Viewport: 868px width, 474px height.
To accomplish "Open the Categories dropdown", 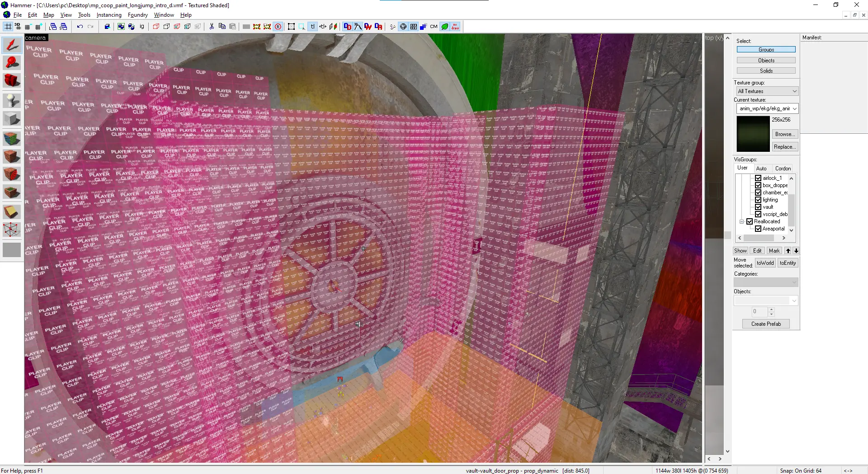I will coord(766,282).
